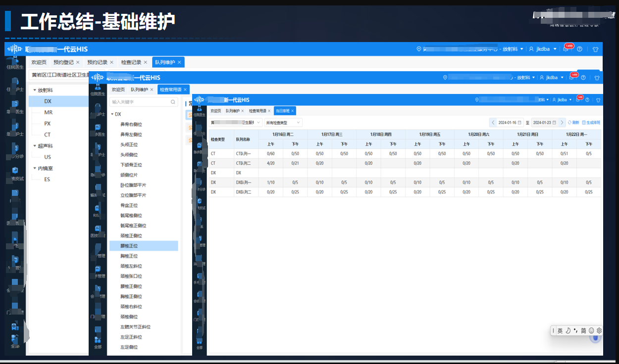Screen dimensions: 619x364
Task: Open notification icon in topmost header bar
Action: pyautogui.click(x=567, y=49)
